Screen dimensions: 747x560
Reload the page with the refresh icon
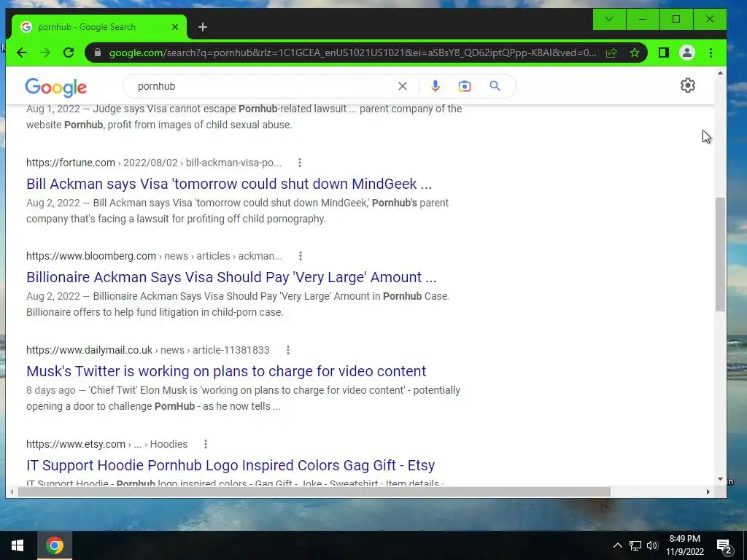click(x=69, y=52)
